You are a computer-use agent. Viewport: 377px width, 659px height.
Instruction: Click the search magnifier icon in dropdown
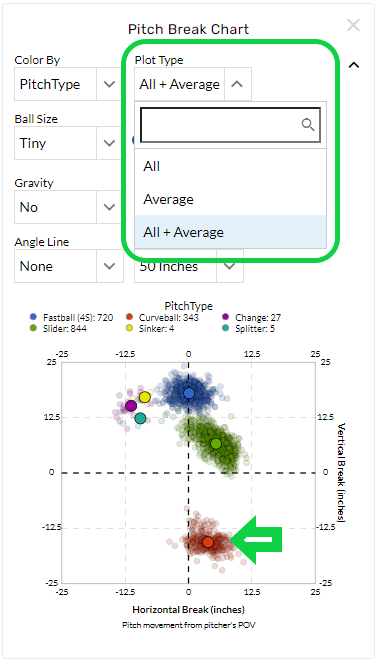point(308,125)
